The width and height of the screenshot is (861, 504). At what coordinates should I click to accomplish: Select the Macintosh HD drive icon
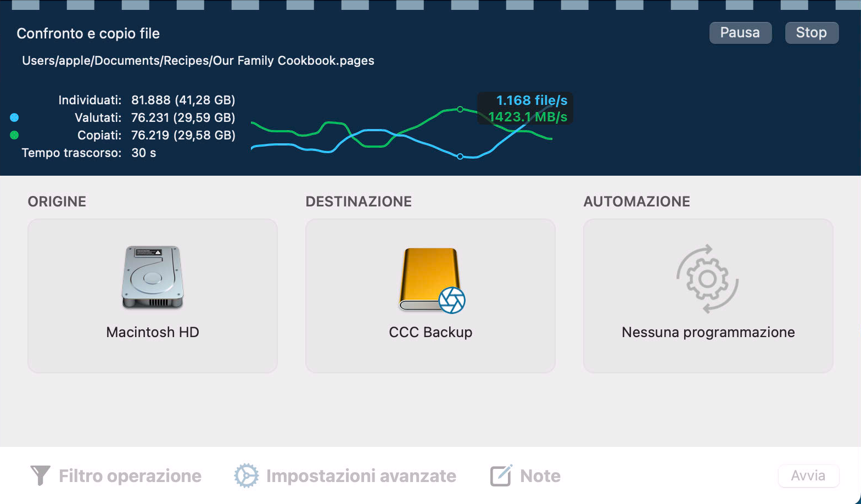[152, 277]
